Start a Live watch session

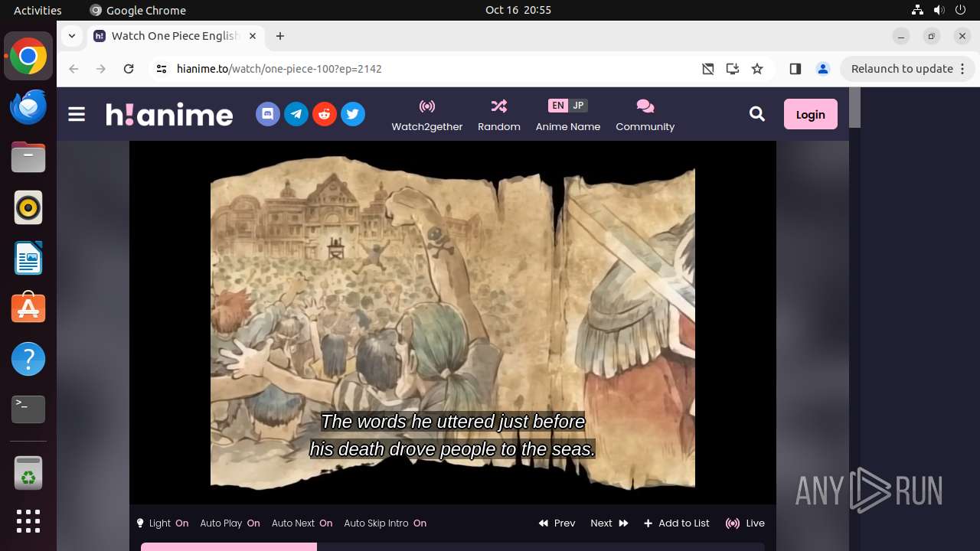(745, 523)
